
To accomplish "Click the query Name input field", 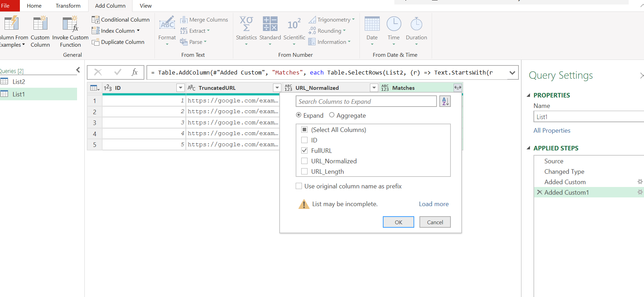I will point(589,117).
